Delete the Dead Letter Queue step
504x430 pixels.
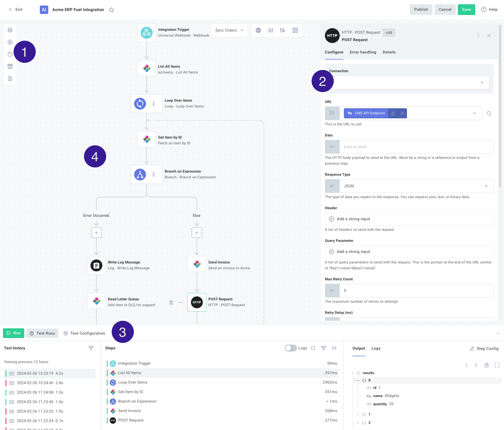pyautogui.click(x=171, y=302)
